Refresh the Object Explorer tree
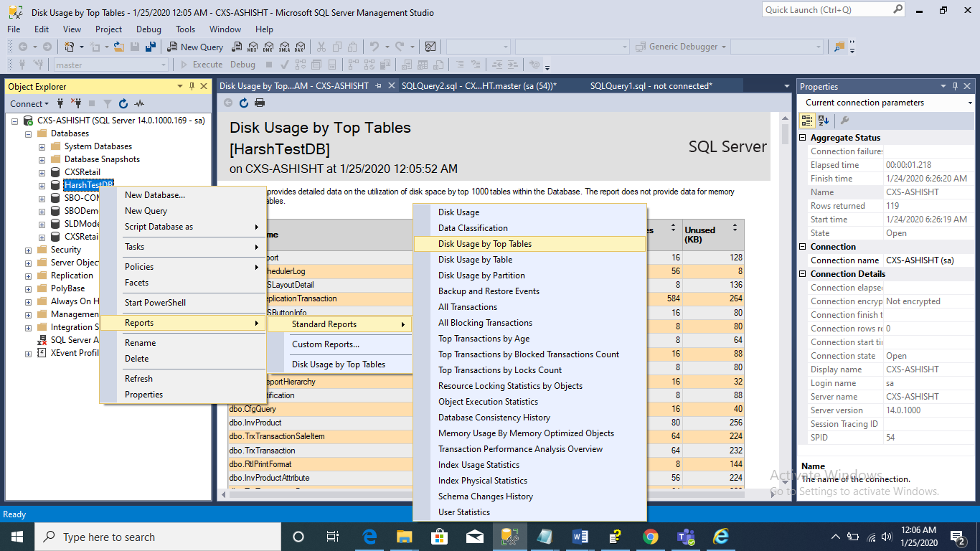 click(x=123, y=103)
